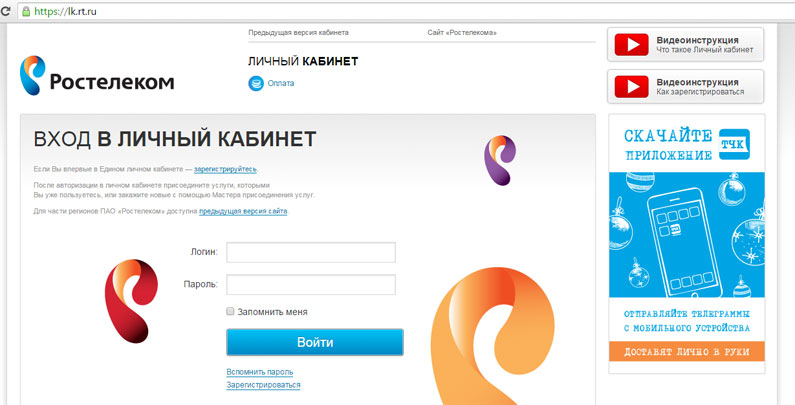The height and width of the screenshot is (405, 795).
Task: Play the 'Что такое Личный кабинет' video icon
Action: point(631,45)
